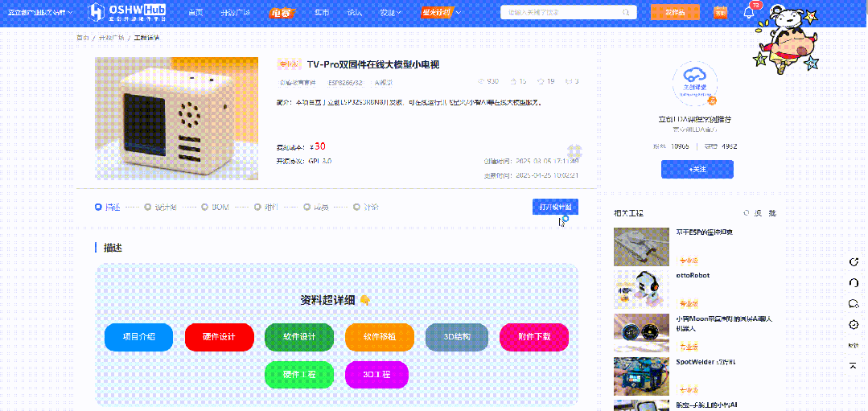Click the views eye icon showing 930
The width and height of the screenshot is (868, 411).
[x=480, y=81]
